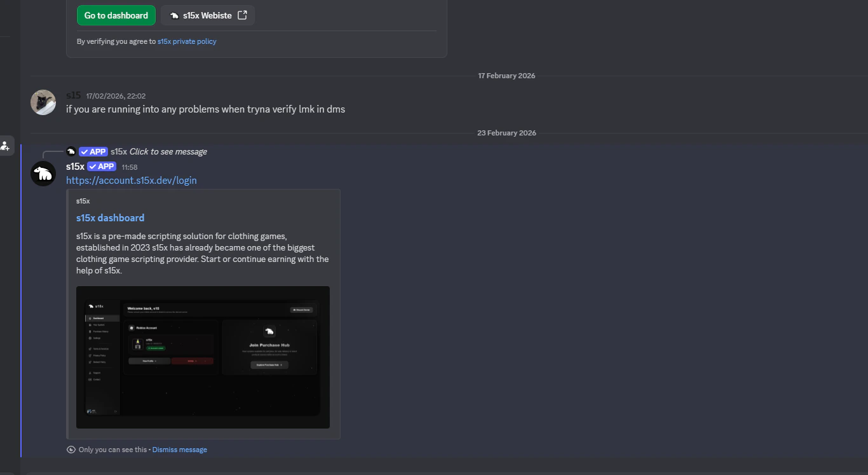Click the 23 February 2026 date divider label
The height and width of the screenshot is (475, 868).
coord(506,133)
